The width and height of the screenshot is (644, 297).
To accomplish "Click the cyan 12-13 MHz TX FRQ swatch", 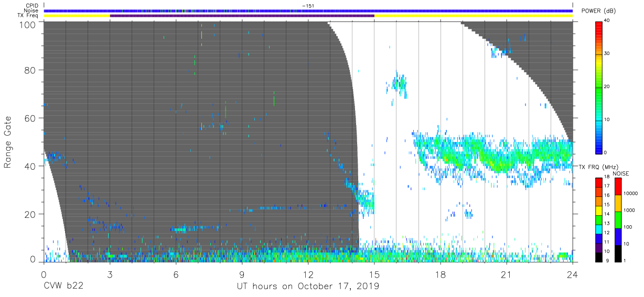I will (x=599, y=229).
